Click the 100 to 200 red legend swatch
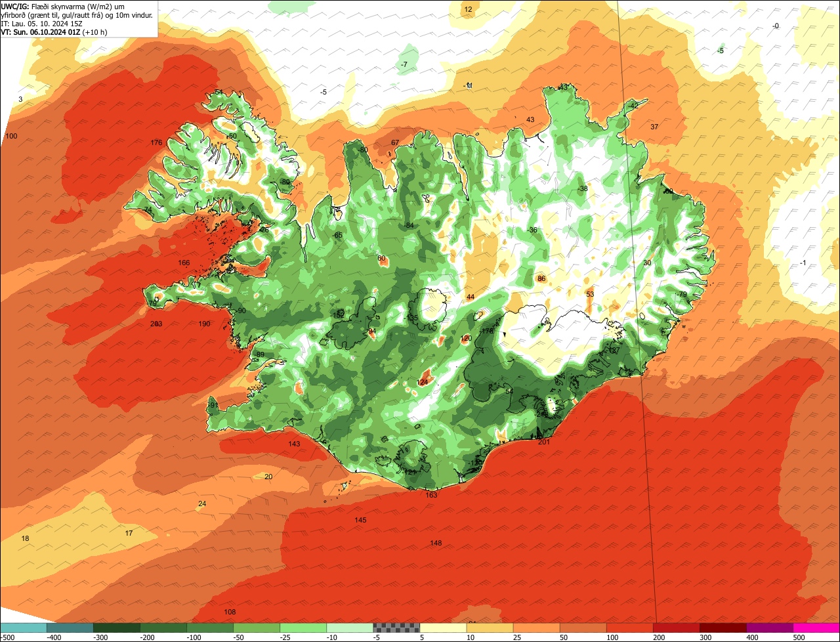This screenshot has height=642, width=840. click(x=629, y=628)
